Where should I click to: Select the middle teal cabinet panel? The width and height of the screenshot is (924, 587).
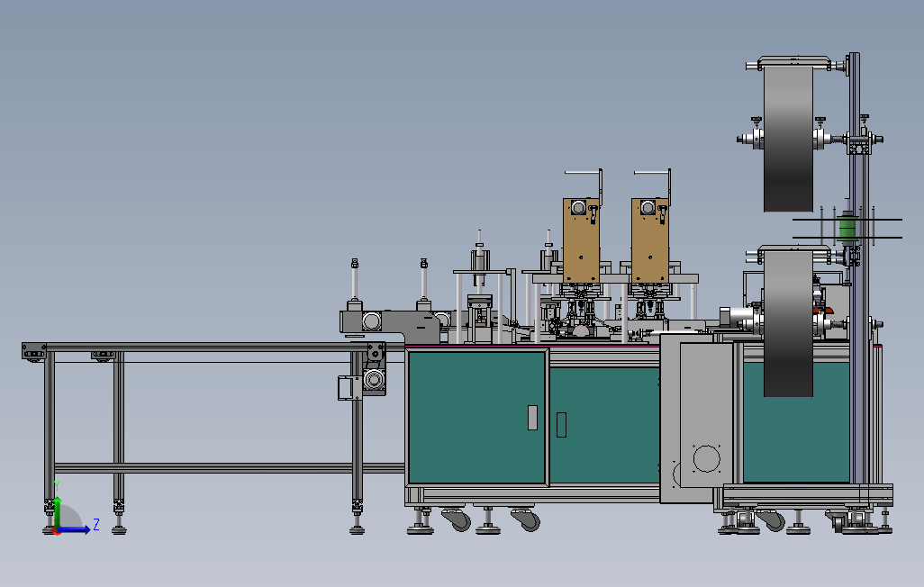[x=604, y=425]
